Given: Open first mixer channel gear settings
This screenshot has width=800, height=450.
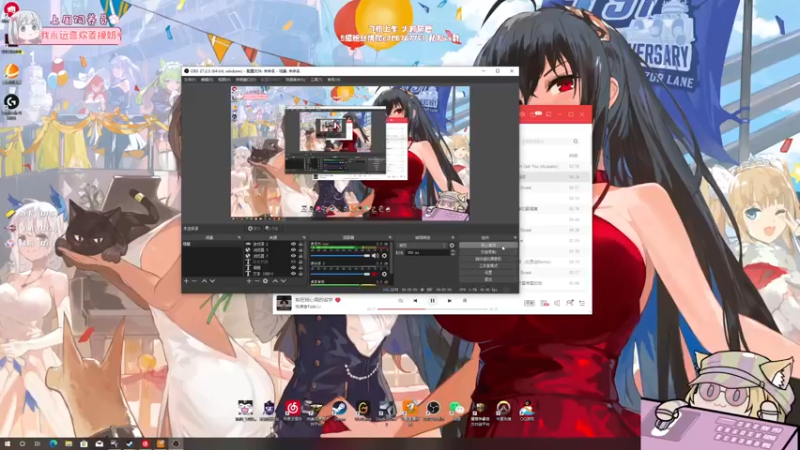Looking at the screenshot, I should (x=384, y=256).
